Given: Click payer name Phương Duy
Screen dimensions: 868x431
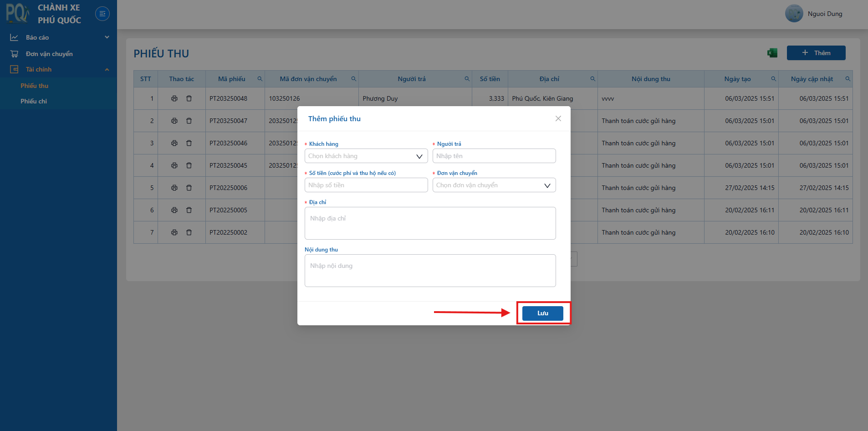Looking at the screenshot, I should (380, 98).
